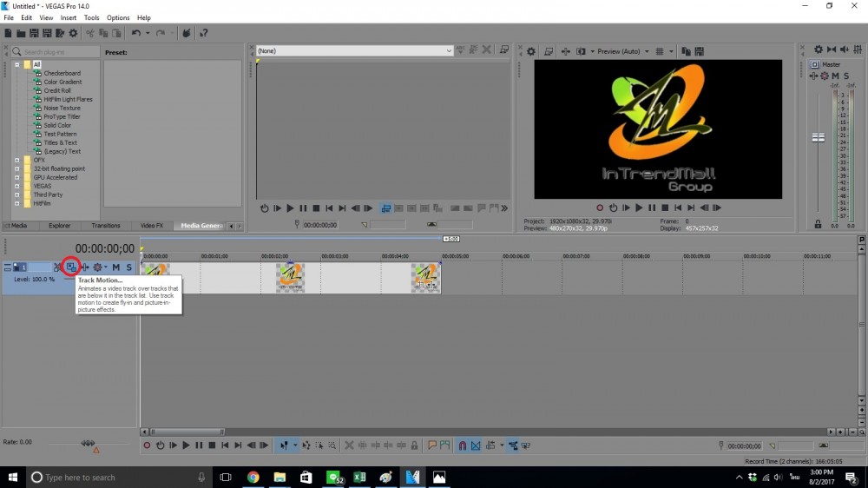Open Project Properties gear in main toolbar
The image size is (868, 488).
coord(73,33)
